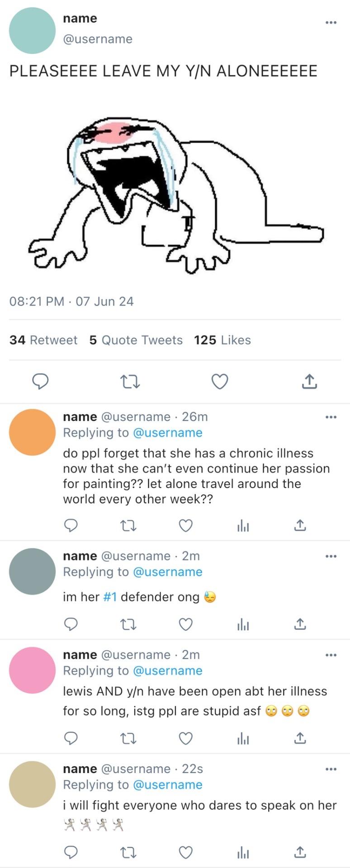Open the 34 Retweet list
The image size is (350, 868).
pos(43,340)
